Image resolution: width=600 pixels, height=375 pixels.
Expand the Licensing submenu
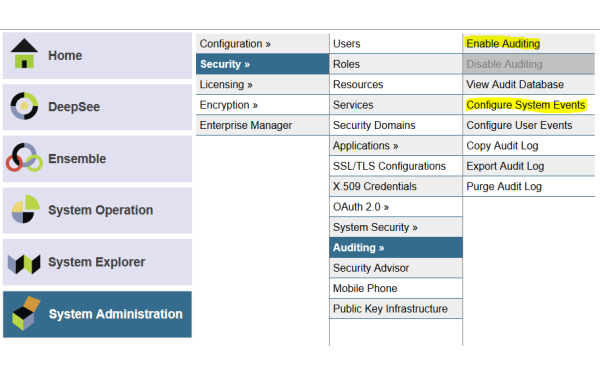pos(262,84)
